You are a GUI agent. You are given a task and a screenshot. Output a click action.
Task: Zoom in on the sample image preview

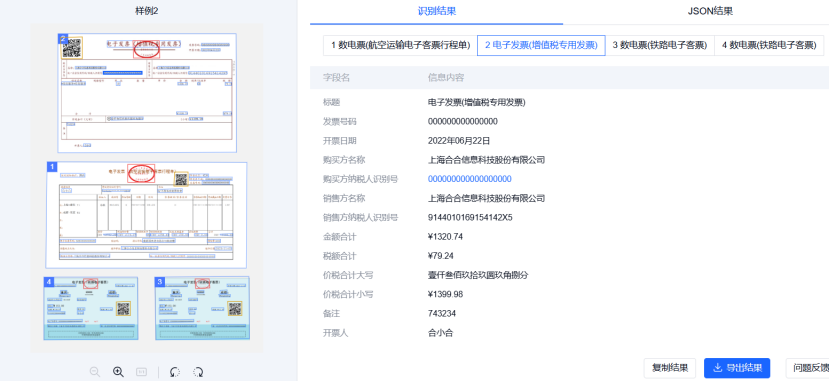click(x=119, y=372)
